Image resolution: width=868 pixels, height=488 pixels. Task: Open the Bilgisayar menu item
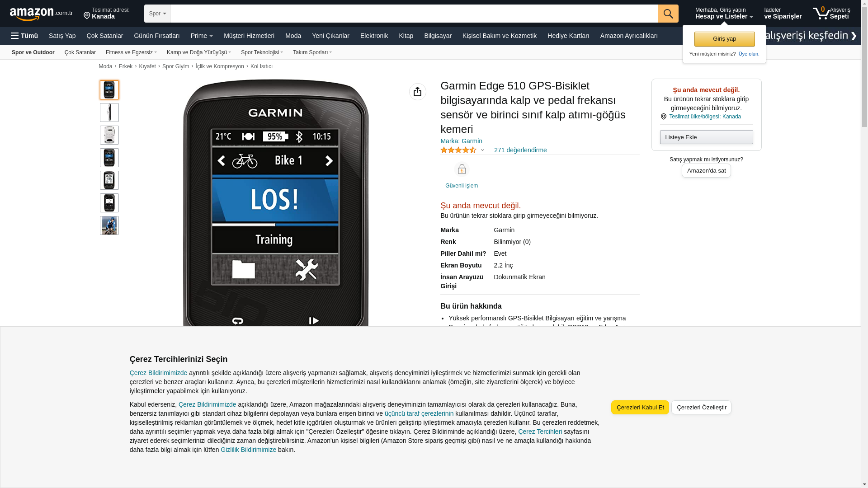click(x=438, y=36)
